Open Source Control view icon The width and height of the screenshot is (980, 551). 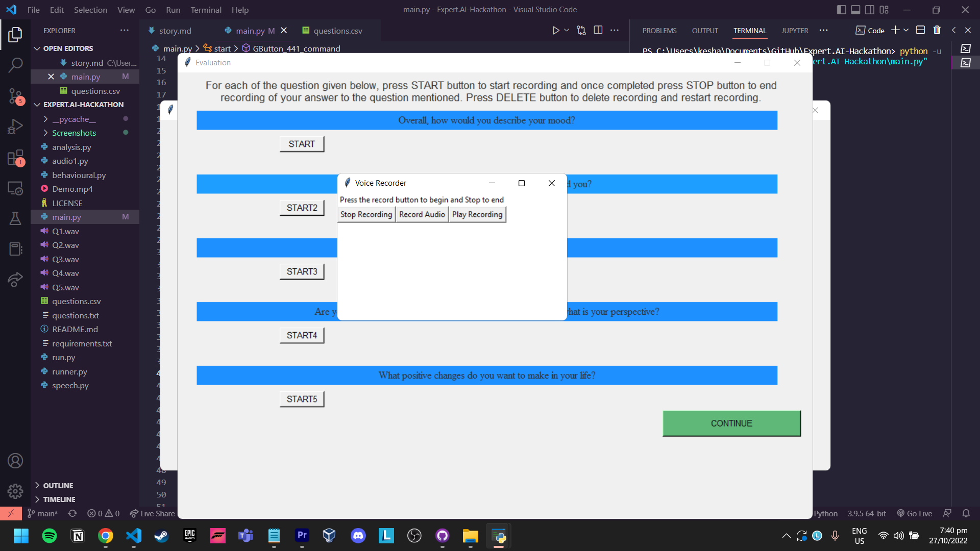(x=15, y=95)
